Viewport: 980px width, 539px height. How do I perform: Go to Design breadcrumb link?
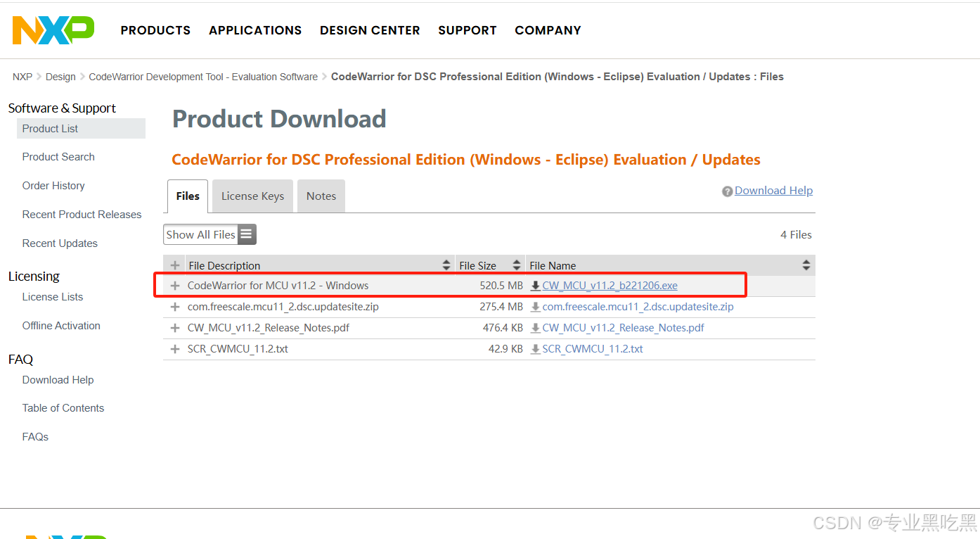[x=60, y=77]
